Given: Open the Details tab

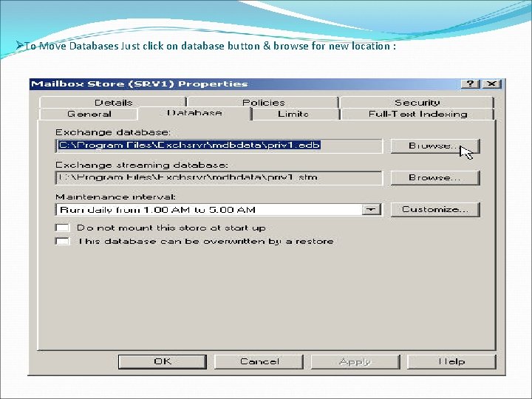Looking at the screenshot, I should tap(113, 103).
